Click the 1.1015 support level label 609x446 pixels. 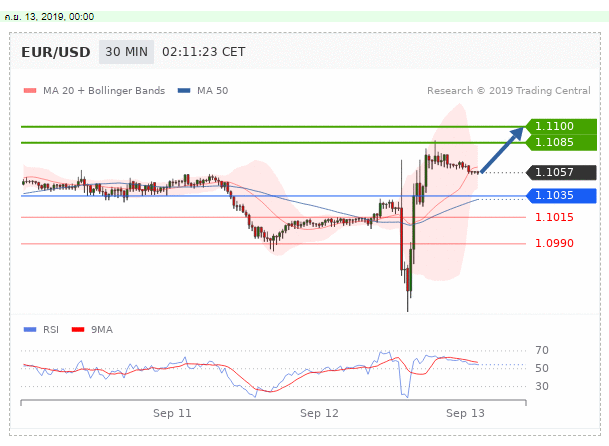click(x=554, y=218)
